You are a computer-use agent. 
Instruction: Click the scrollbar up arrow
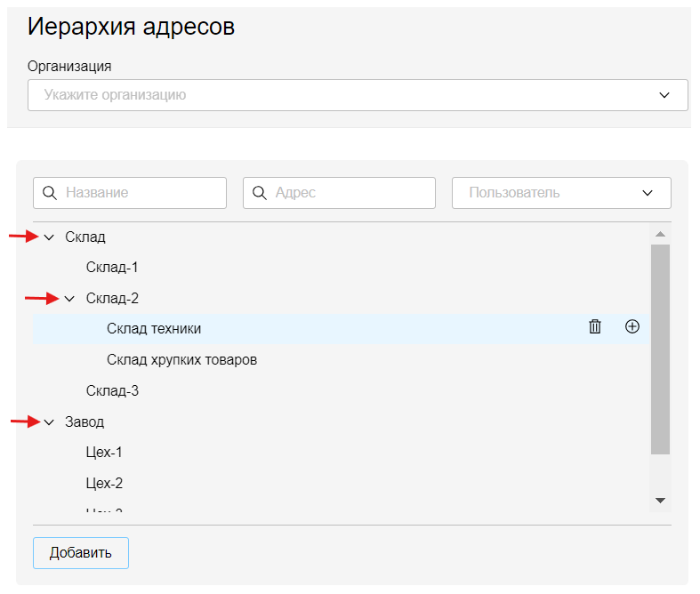point(660,235)
